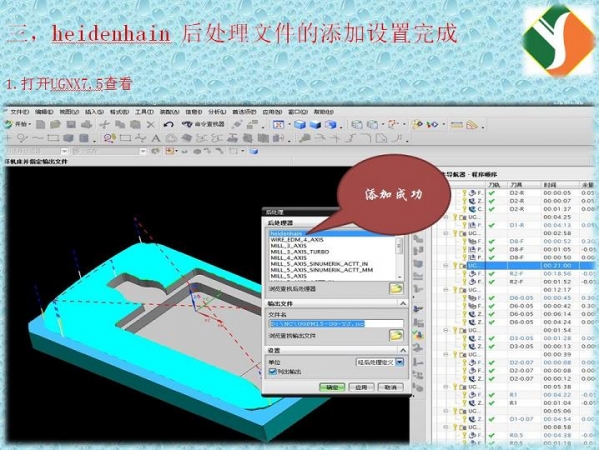The height and width of the screenshot is (450, 599).
Task: Select MILL_5_AXIS_SINUMERIK_ACTT_MM postprocessor
Action: click(322, 270)
